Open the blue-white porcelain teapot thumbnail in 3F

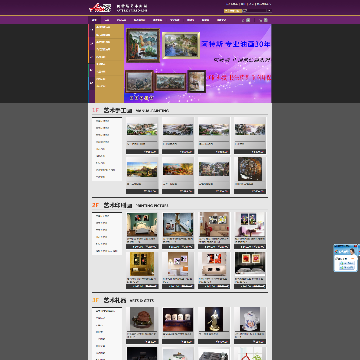click(x=250, y=319)
